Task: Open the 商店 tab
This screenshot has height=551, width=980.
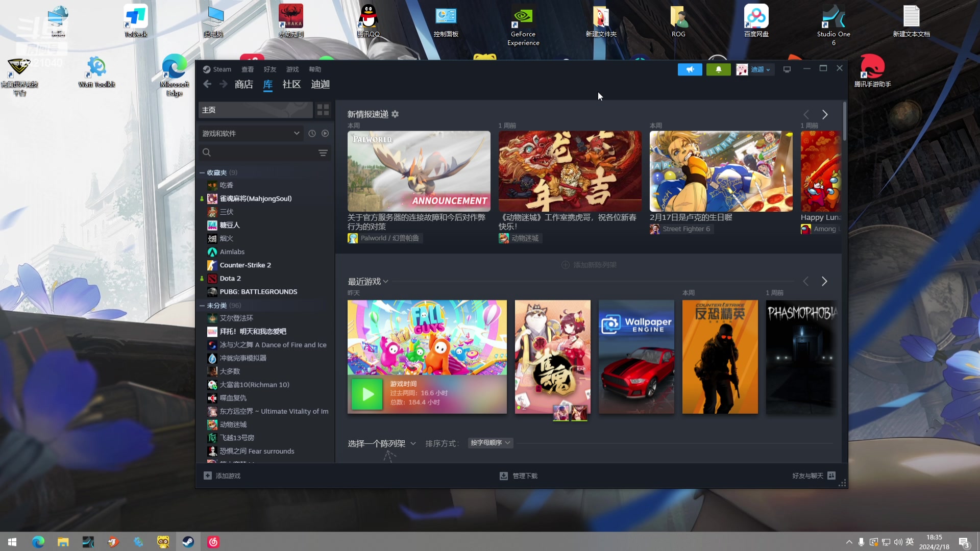Action: pos(243,84)
